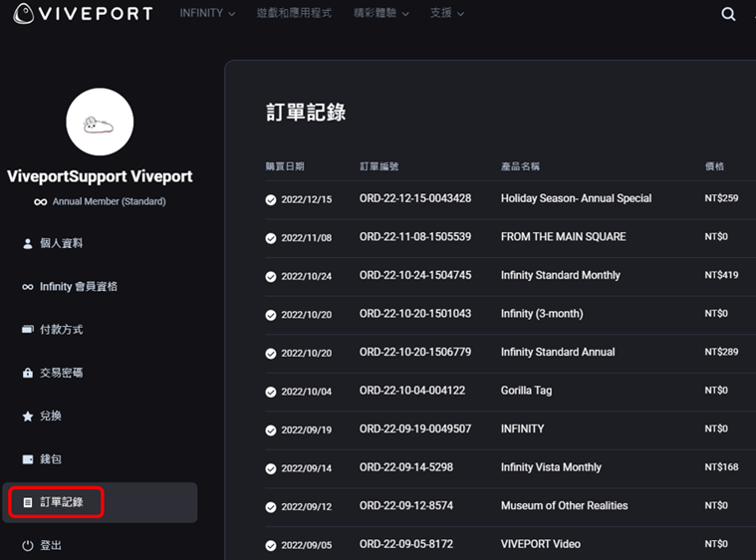Go to Infinity 會員資格 page
The width and height of the screenshot is (756, 560).
coord(79,287)
